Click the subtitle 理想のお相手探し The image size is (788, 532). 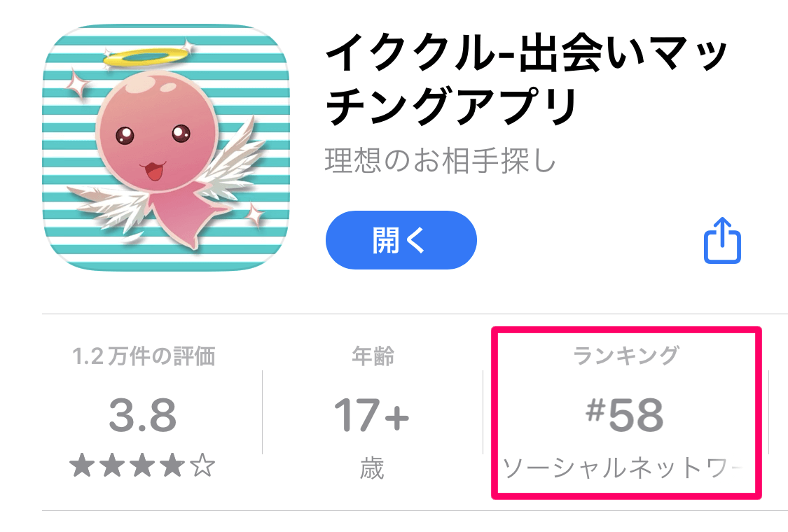tap(441, 162)
